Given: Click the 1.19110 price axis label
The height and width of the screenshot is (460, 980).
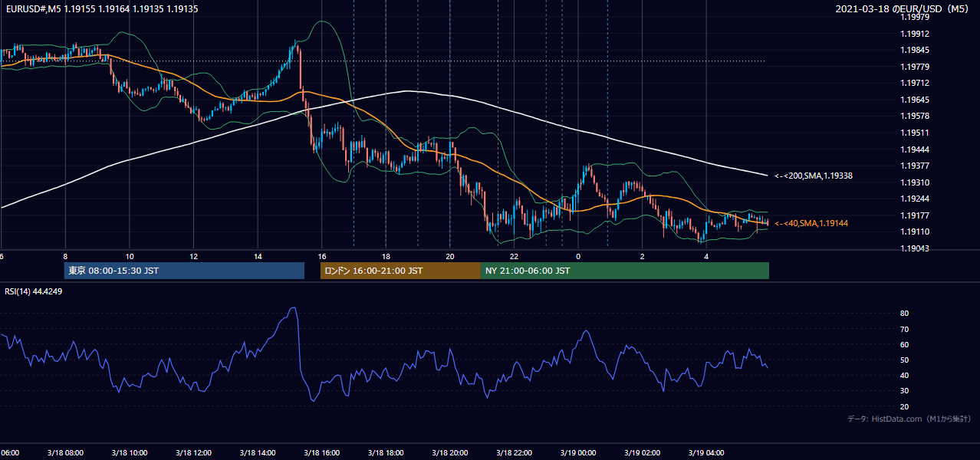Looking at the screenshot, I should click(x=915, y=232).
